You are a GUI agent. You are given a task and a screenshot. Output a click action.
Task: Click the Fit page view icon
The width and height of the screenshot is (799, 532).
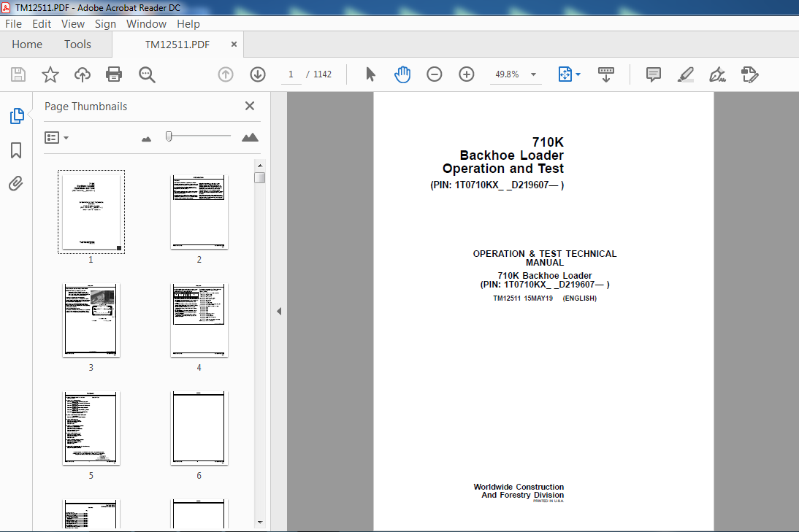click(565, 74)
